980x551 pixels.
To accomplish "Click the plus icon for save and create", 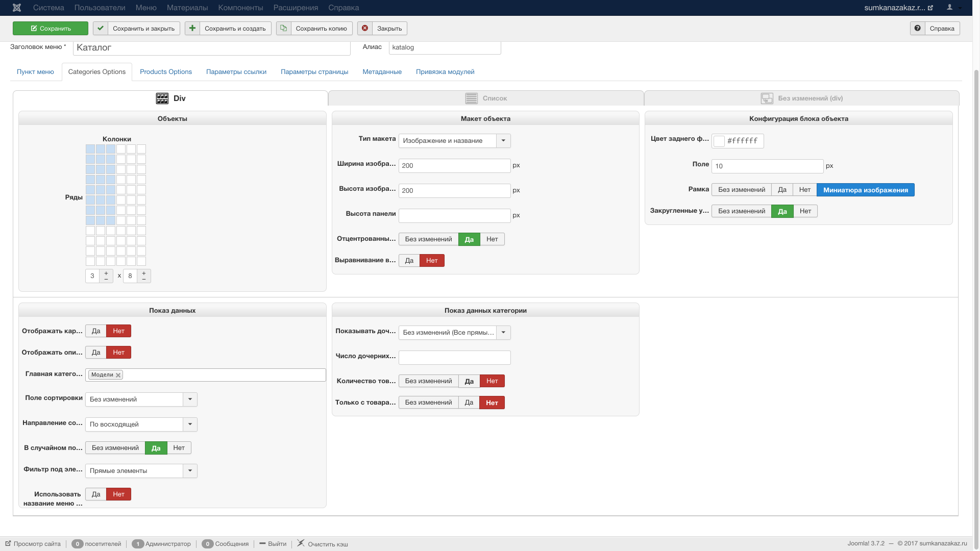I will 192,29.
